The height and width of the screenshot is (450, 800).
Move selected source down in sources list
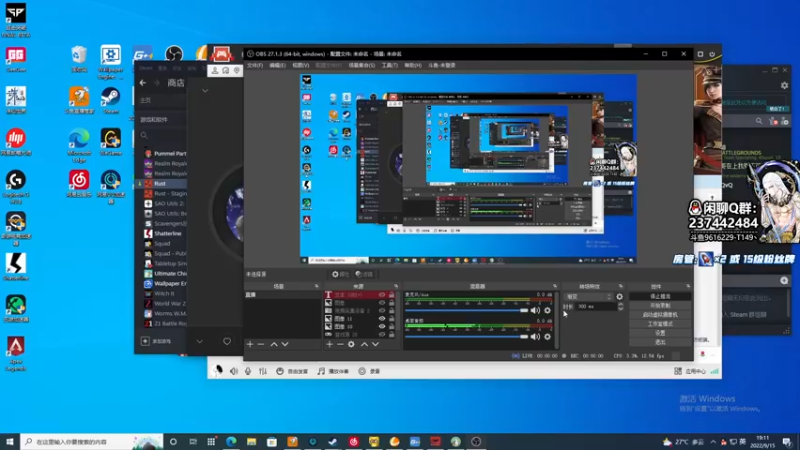[376, 344]
